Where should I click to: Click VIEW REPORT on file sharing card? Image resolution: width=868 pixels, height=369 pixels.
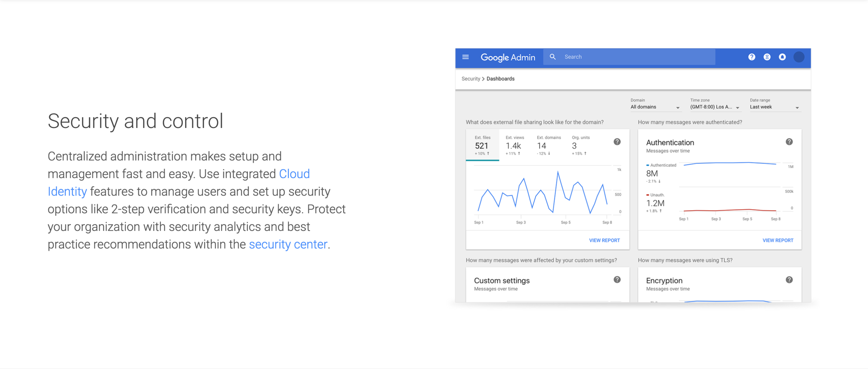click(x=604, y=240)
